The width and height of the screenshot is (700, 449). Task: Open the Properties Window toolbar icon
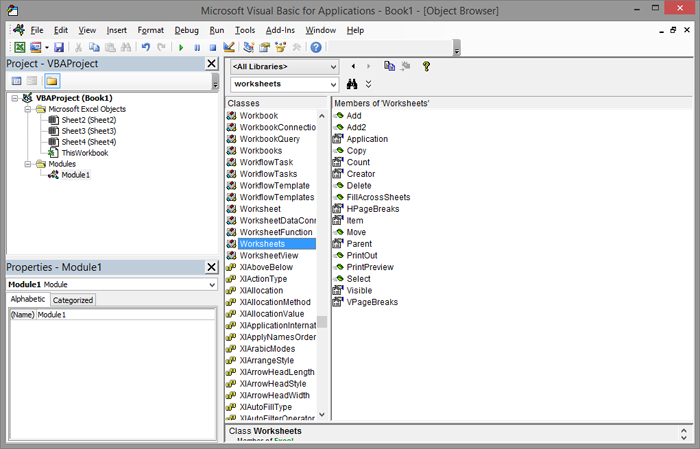265,47
